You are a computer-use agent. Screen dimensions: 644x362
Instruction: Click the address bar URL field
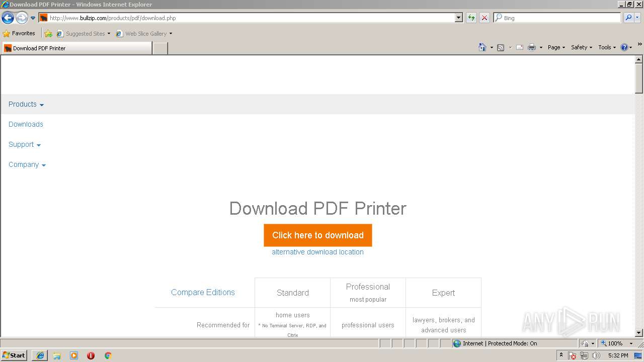point(251,18)
